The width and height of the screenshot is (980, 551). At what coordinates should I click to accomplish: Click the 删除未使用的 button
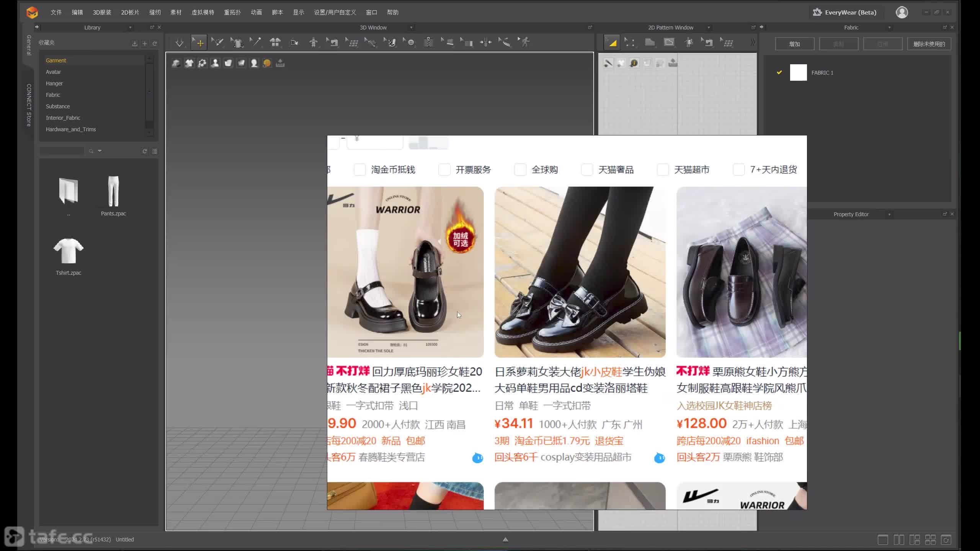point(929,44)
